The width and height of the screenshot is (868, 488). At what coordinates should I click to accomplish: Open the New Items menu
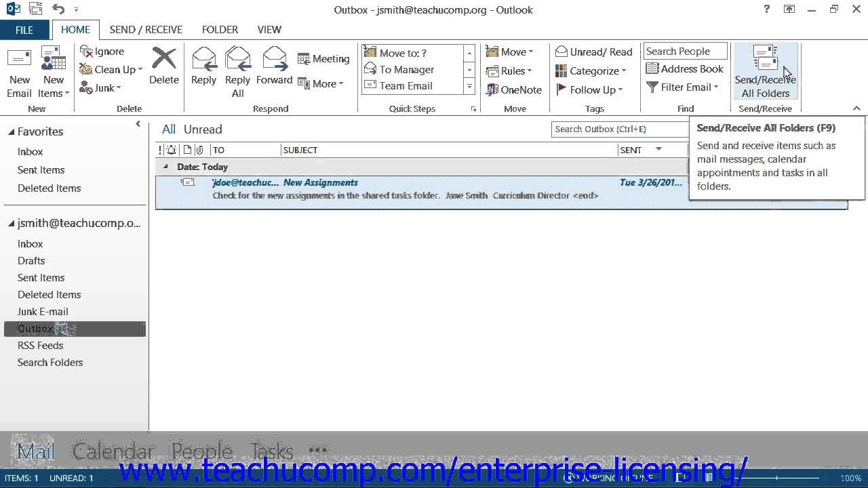tap(54, 73)
